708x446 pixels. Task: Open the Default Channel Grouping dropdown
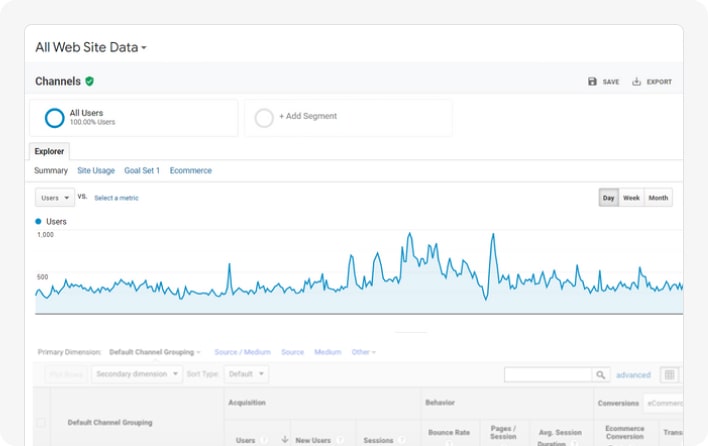click(x=155, y=352)
